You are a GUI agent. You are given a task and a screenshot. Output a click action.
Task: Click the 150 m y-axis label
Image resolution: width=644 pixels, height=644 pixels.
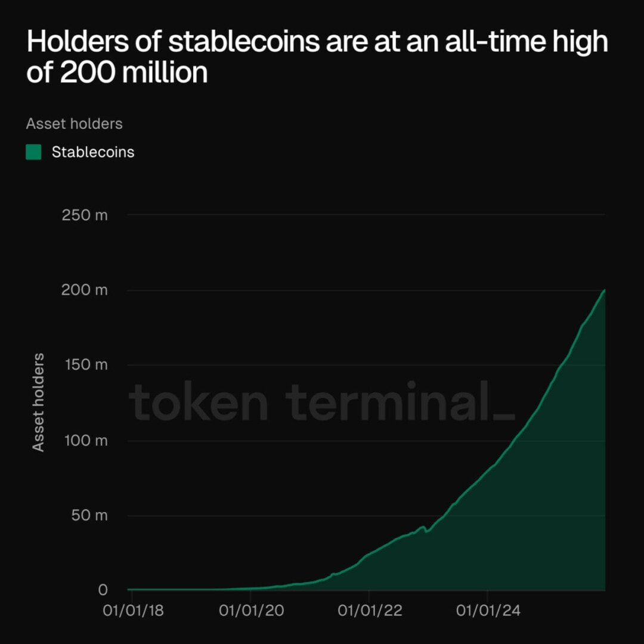coord(86,364)
